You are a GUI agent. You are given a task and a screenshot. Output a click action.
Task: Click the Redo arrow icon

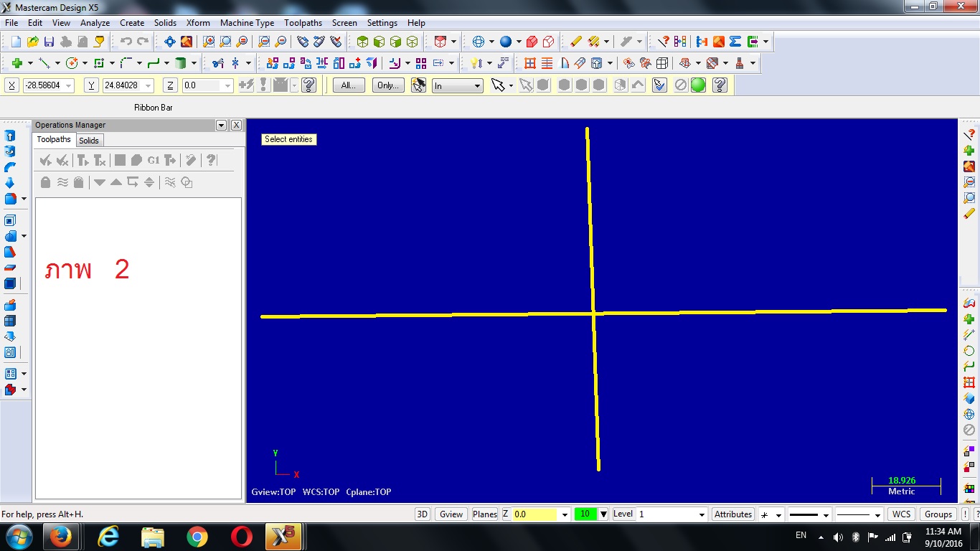coord(143,42)
